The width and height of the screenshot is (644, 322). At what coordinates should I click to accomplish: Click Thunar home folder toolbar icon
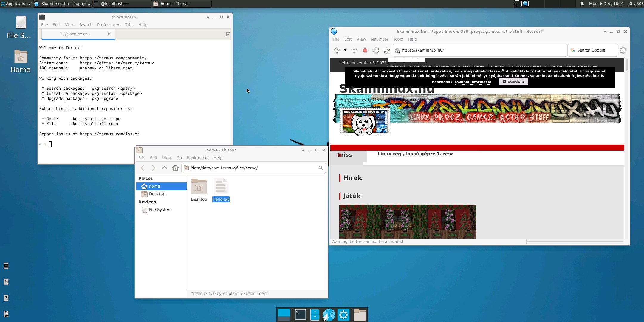click(x=176, y=168)
